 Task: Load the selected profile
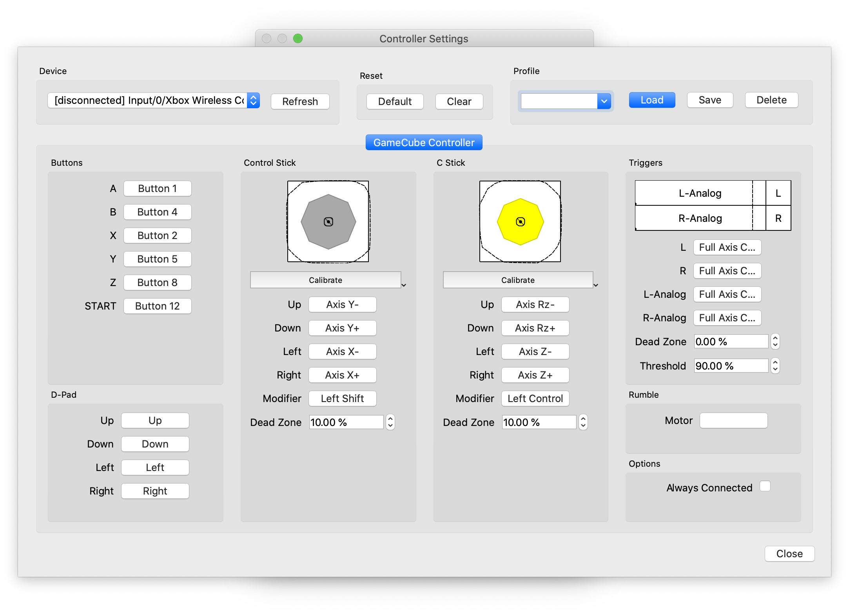[651, 100]
